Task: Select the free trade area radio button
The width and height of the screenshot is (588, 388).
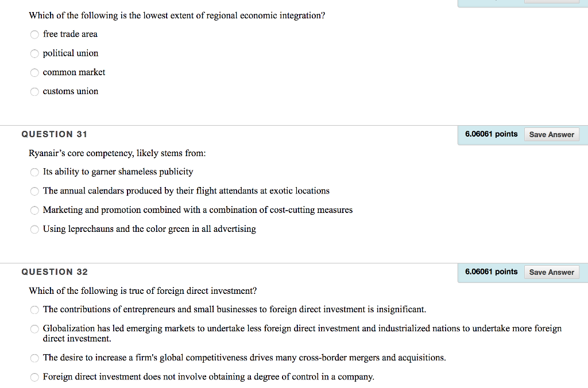Action: click(x=34, y=34)
